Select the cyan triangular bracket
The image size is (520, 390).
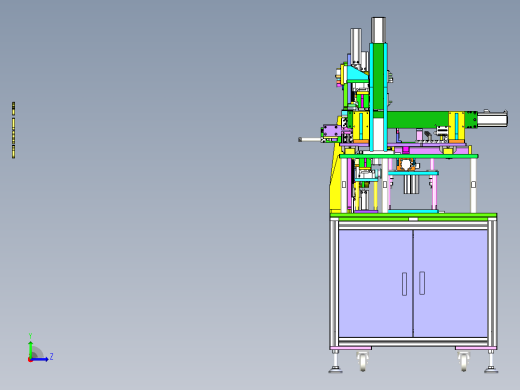tap(357, 74)
